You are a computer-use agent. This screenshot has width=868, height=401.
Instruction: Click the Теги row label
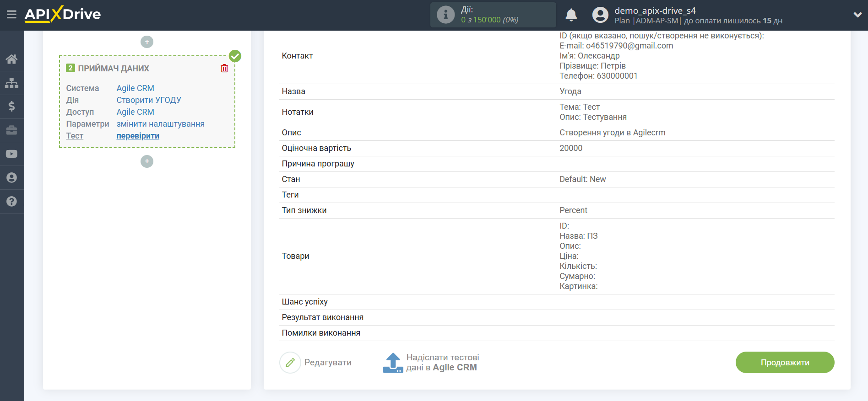click(x=290, y=195)
